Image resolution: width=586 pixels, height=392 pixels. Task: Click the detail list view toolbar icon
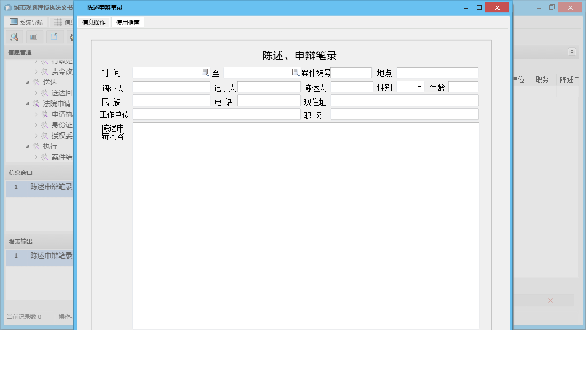pos(33,37)
